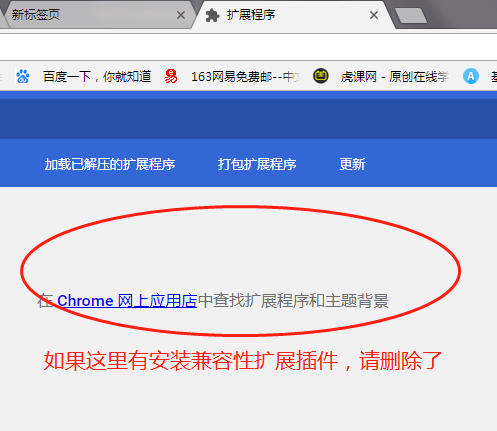Click the puzzle piece icon on 扩展程序 tab
Image resolution: width=497 pixels, height=431 pixels.
tap(212, 15)
